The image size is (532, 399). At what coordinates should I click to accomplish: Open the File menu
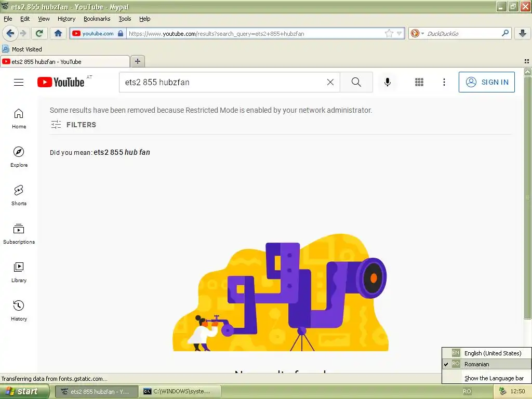8,19
